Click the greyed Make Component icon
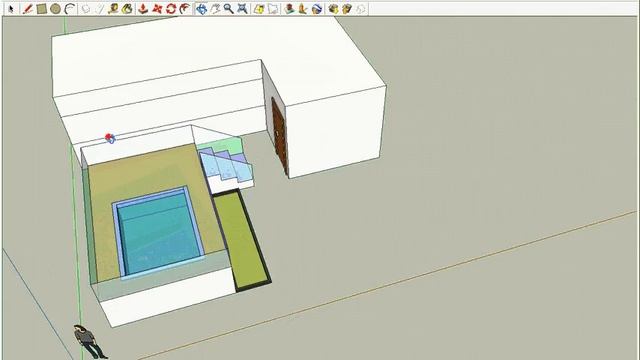 (86, 9)
